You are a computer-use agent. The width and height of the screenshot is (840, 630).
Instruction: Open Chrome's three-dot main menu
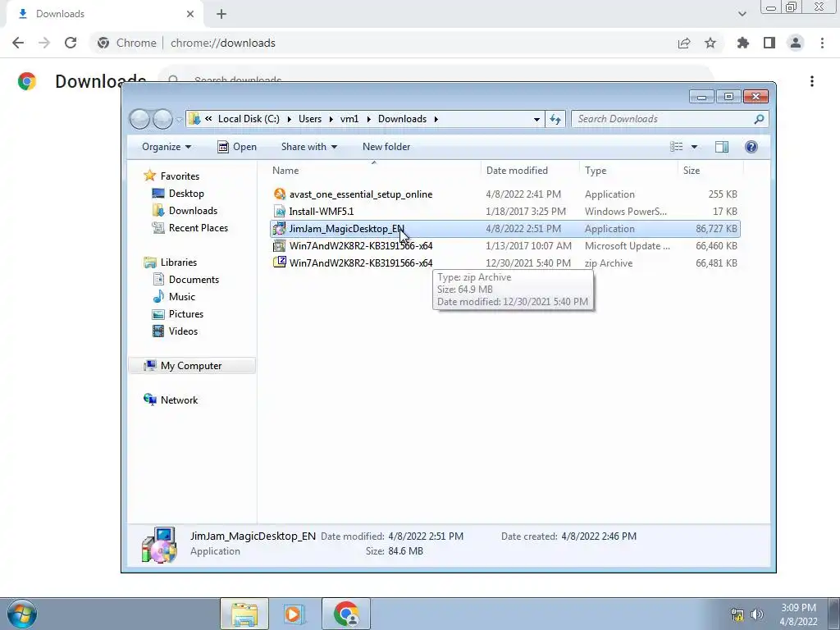click(x=822, y=43)
